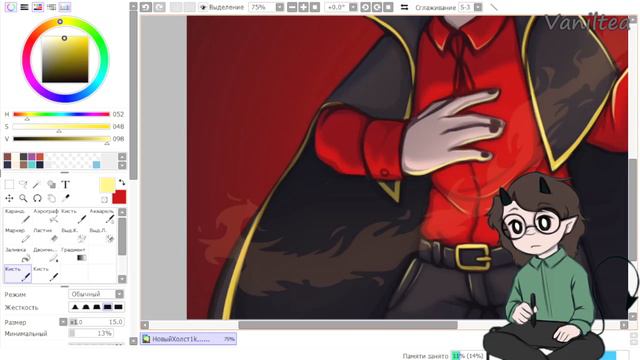This screenshot has width=640, height=360.
Task: Open the Сглаживание stabilizer dropdown
Action: tap(478, 7)
